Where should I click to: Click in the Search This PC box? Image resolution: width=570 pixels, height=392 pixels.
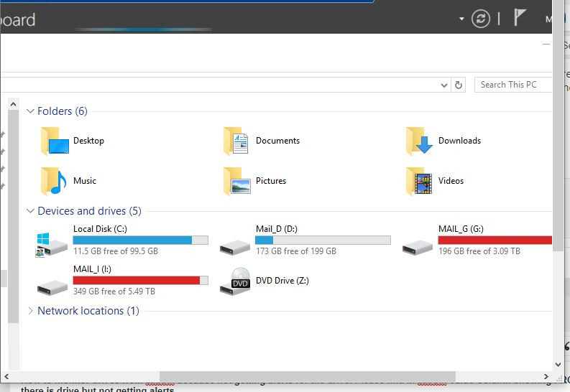tap(513, 85)
